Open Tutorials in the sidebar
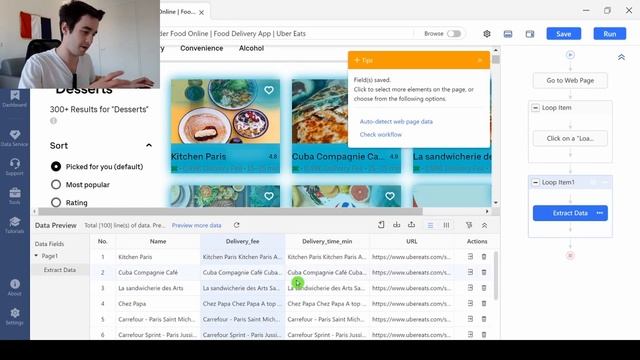640x360 pixels. click(x=15, y=225)
